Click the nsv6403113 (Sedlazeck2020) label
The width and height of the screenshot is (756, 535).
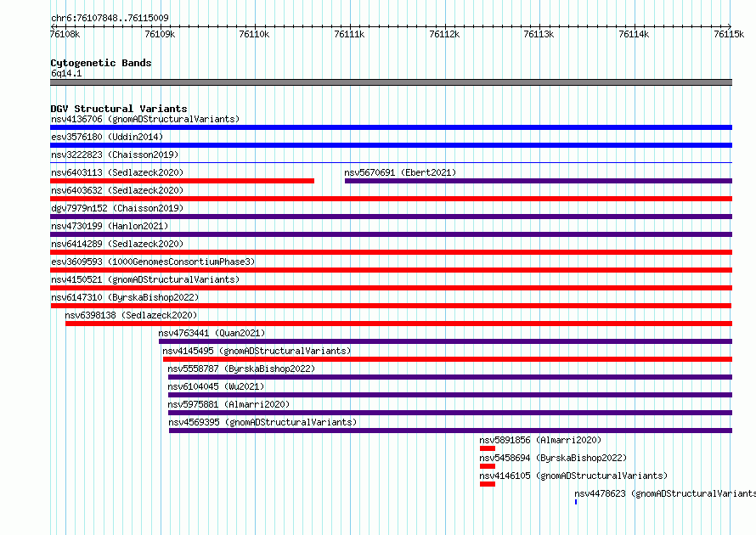click(117, 172)
